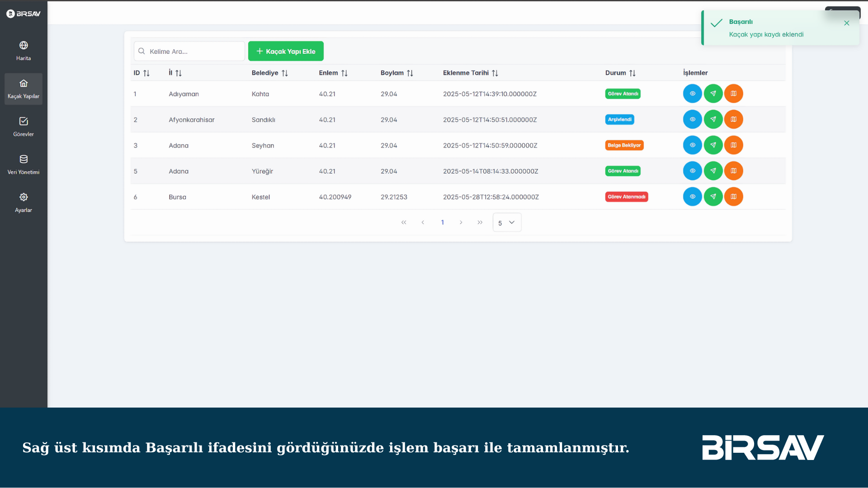Click the Kaçak yapı kaydı eklendi message

click(766, 34)
